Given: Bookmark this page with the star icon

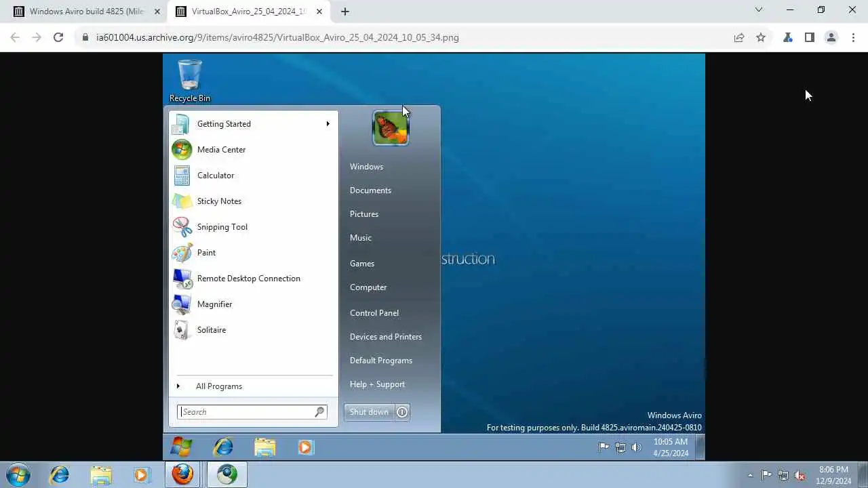Looking at the screenshot, I should [x=761, y=37].
